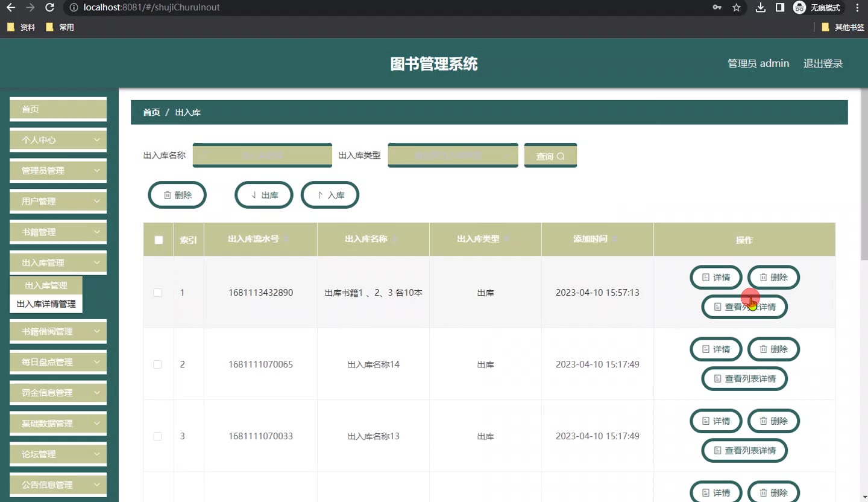Toggle the select-all checkbox in the table header
This screenshot has height=502, width=868.
coord(159,240)
